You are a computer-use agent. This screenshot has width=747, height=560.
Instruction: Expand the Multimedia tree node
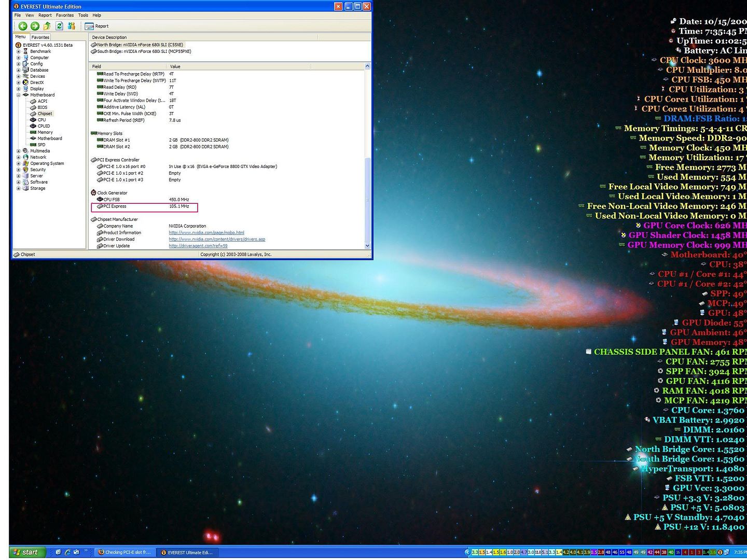(x=18, y=151)
